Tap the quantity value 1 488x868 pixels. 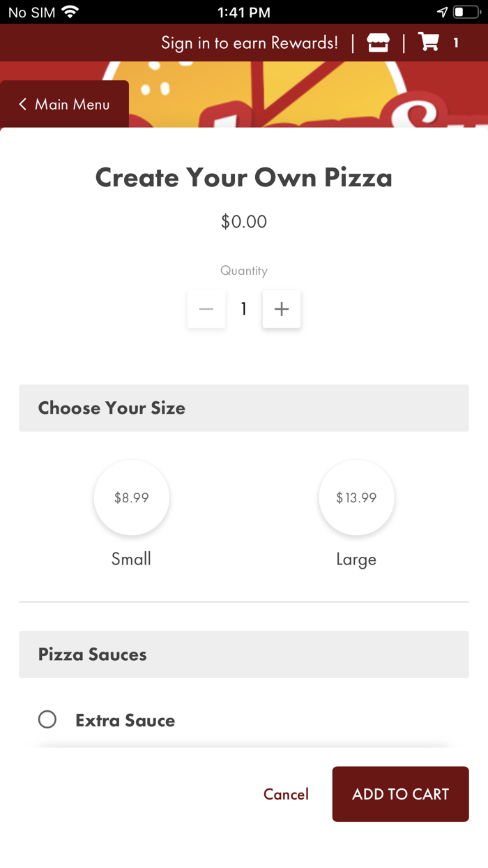(x=244, y=309)
